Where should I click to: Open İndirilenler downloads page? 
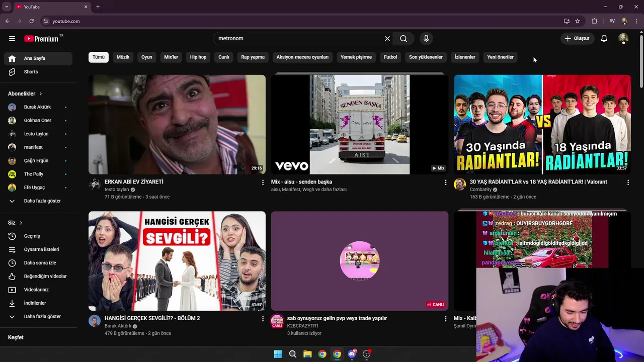38,303
